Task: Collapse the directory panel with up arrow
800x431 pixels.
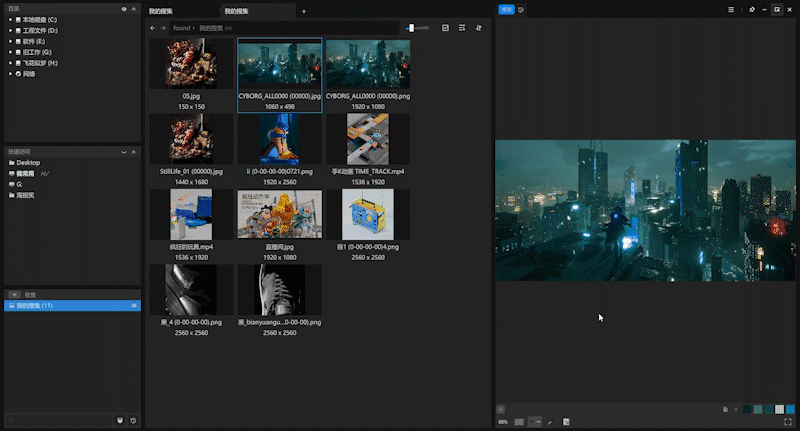Action: pos(134,9)
